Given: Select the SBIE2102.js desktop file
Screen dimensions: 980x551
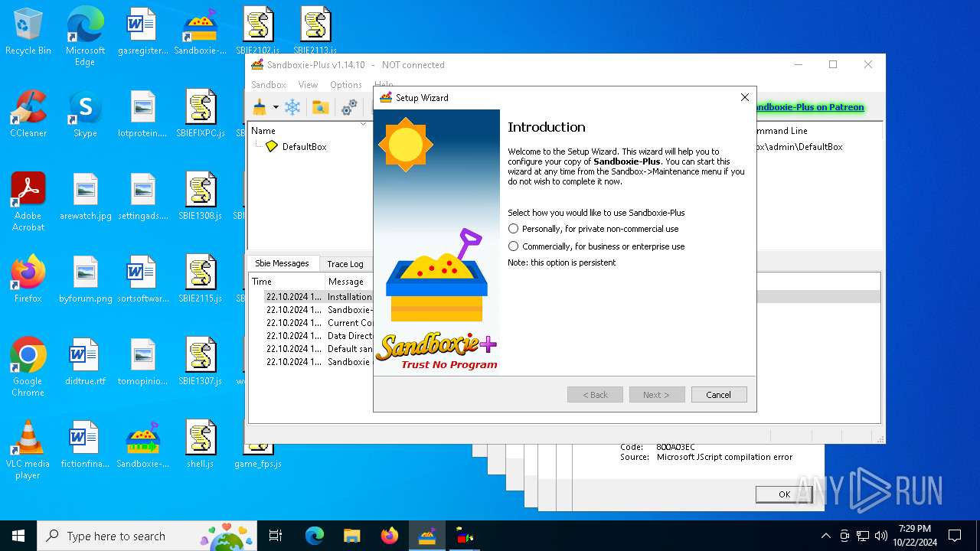Looking at the screenshot, I should pos(258,32).
